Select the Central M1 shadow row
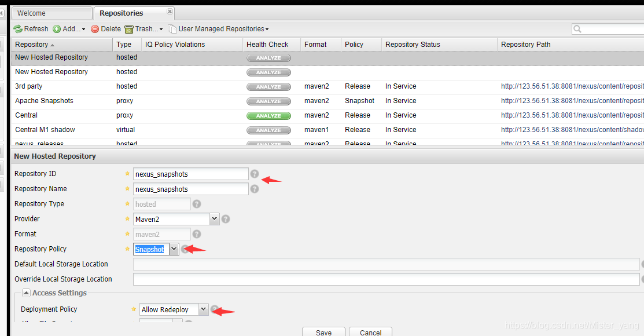This screenshot has height=336, width=644. click(x=327, y=130)
